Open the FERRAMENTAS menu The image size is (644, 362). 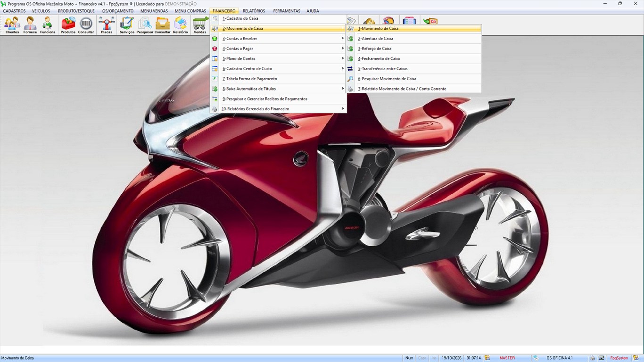(287, 11)
